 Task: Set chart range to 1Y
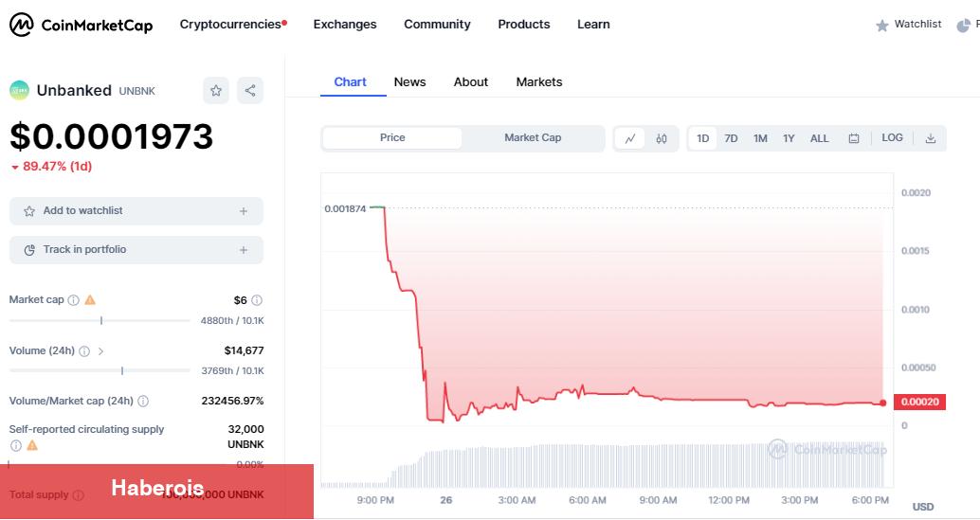click(789, 138)
